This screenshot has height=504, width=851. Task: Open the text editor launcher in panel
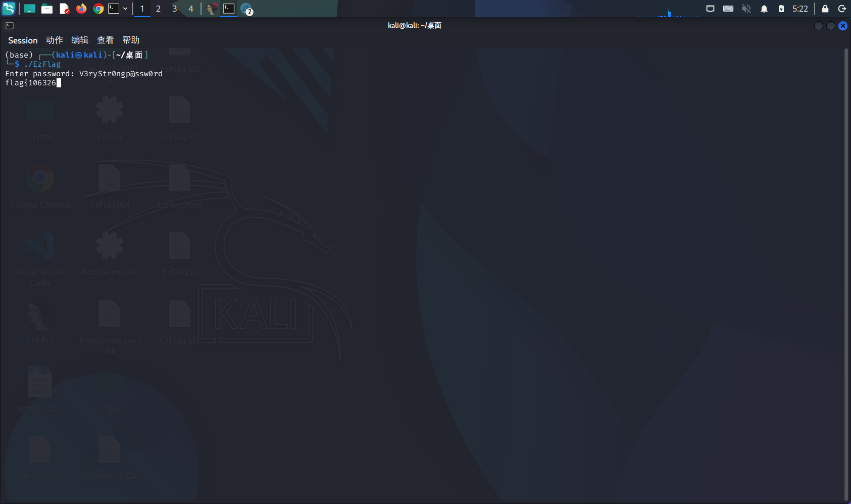[x=64, y=9]
